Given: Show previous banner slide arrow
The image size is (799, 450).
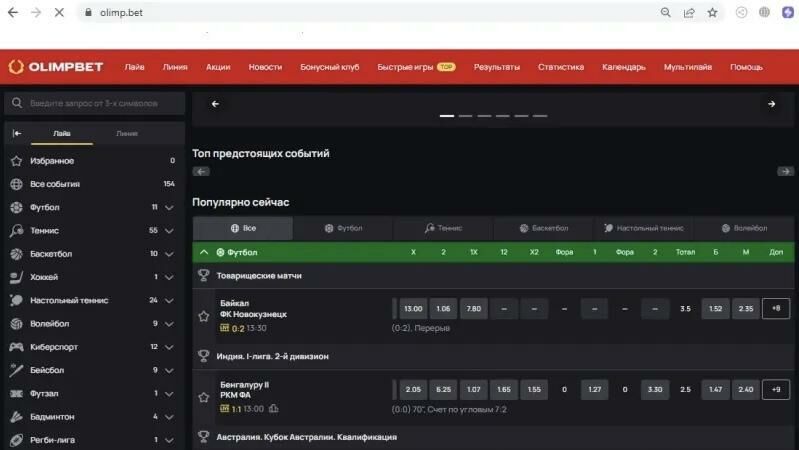Looking at the screenshot, I should (215, 104).
